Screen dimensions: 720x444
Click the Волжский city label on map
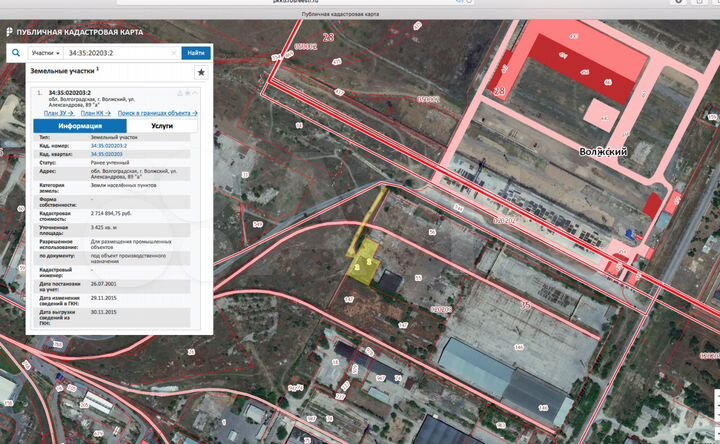(x=603, y=152)
